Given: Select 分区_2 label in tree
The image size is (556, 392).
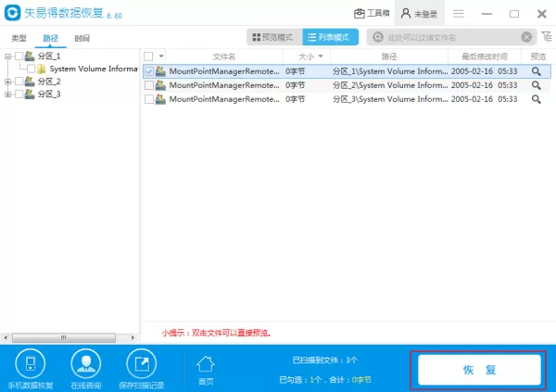Looking at the screenshot, I should click(49, 82).
